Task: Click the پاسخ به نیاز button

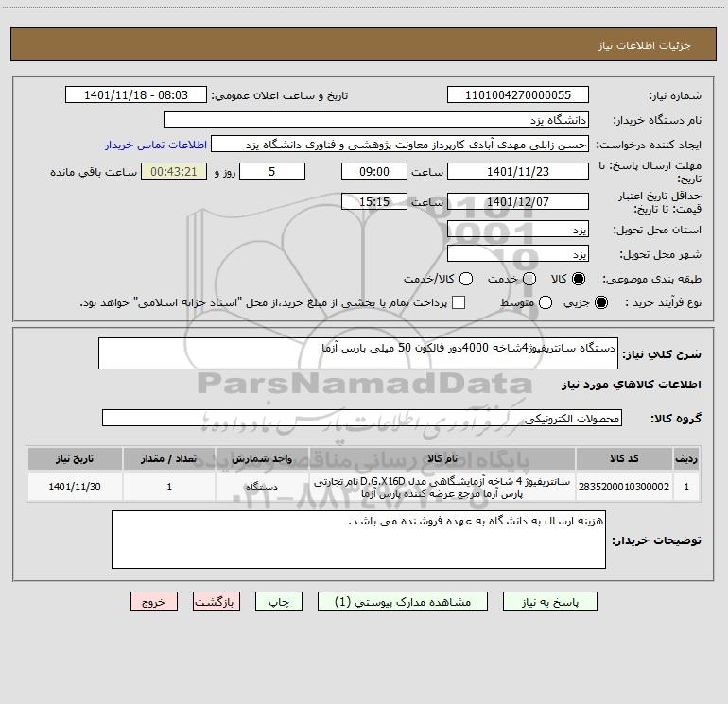Action: click(x=549, y=602)
